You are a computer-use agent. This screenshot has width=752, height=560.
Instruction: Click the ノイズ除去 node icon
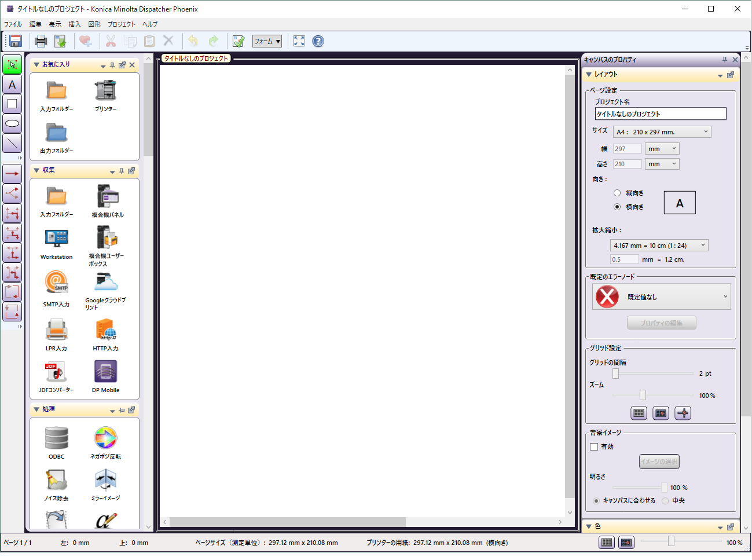click(57, 480)
